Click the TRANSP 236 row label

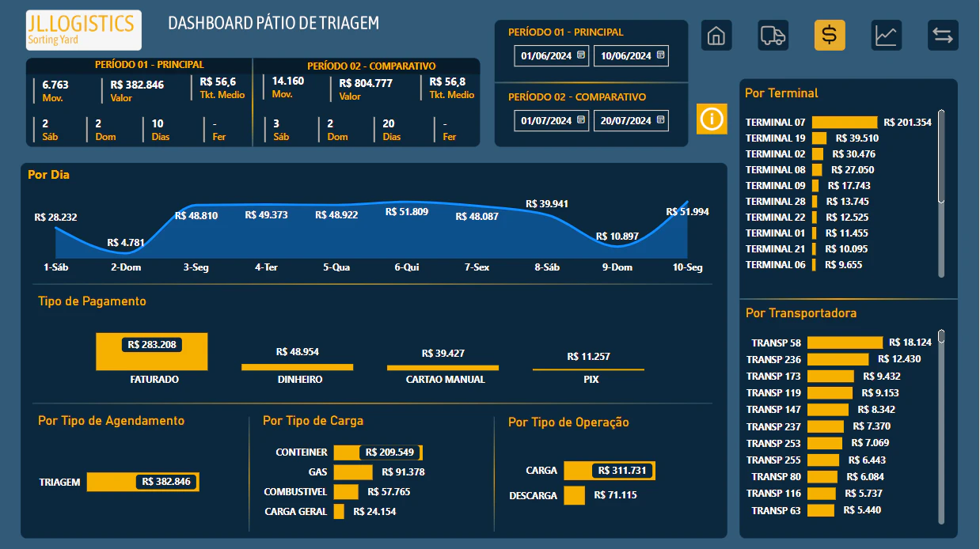[773, 359]
